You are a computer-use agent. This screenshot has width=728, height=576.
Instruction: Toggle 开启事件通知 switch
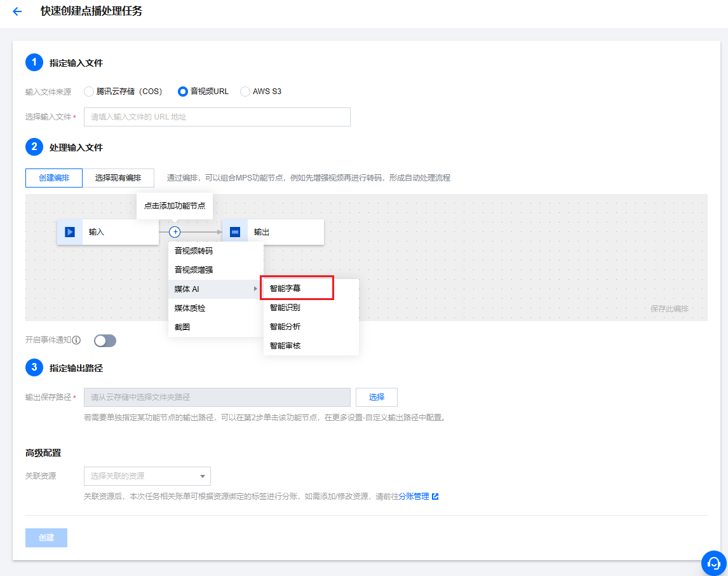[105, 341]
